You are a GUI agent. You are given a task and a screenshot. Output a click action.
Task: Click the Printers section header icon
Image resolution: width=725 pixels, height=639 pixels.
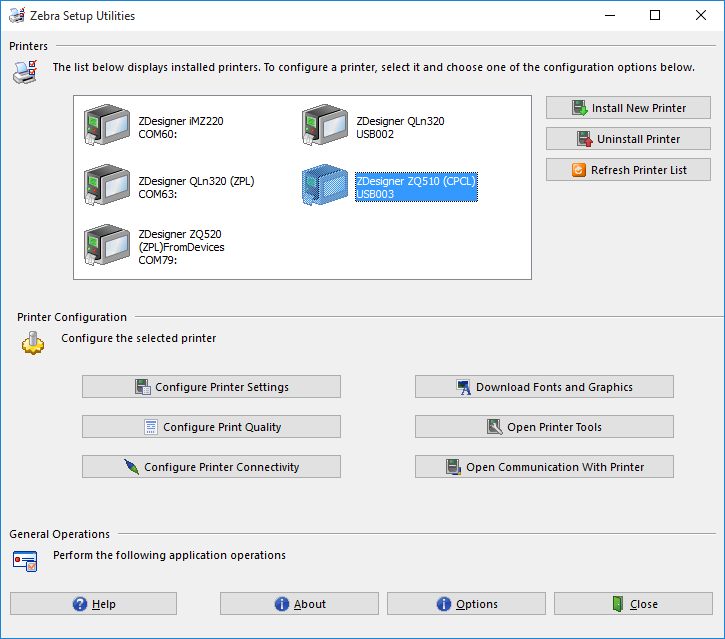point(25,71)
